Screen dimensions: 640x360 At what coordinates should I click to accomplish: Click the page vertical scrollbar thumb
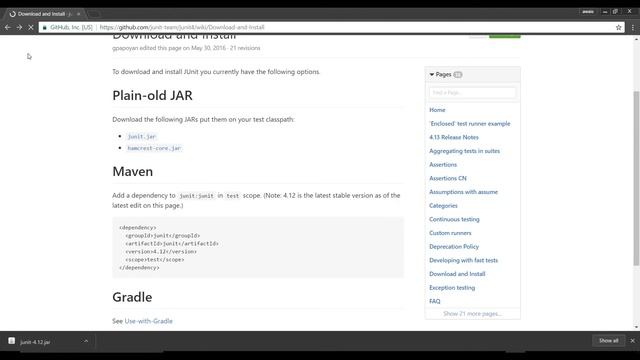[636, 178]
